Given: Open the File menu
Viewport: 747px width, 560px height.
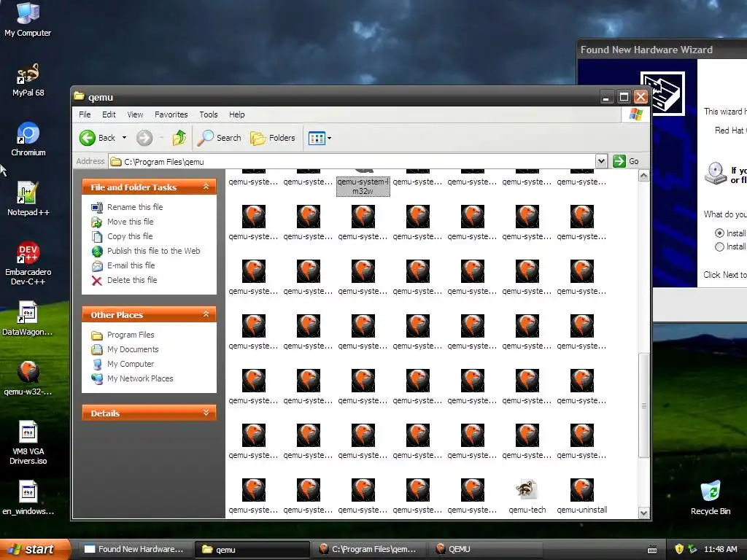Looking at the screenshot, I should (85, 114).
